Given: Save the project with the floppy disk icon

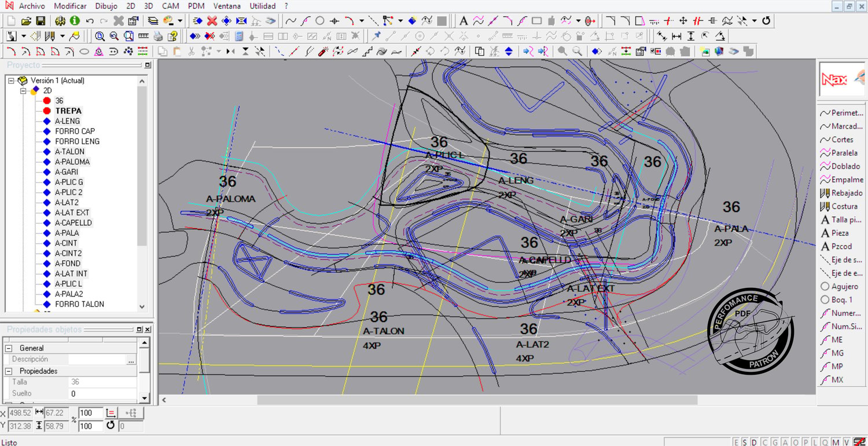Looking at the screenshot, I should 41,20.
